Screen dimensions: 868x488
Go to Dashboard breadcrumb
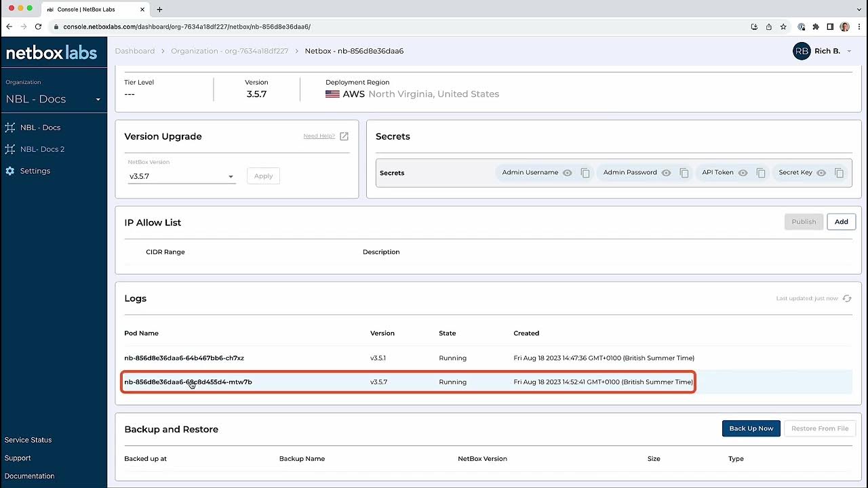pyautogui.click(x=135, y=51)
